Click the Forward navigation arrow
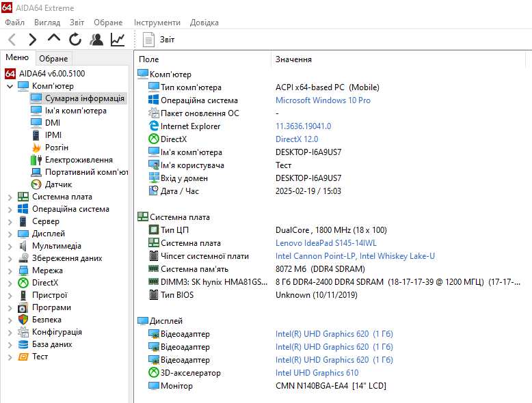Viewport: 532px width, 403px height. (33, 40)
